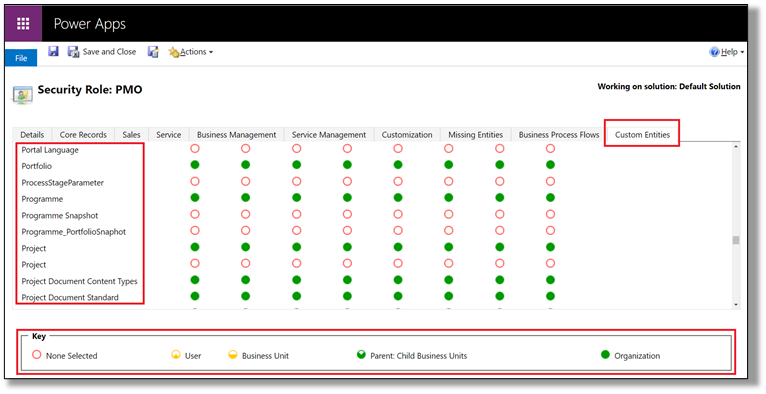Select the Custom Entities tab

[642, 135]
